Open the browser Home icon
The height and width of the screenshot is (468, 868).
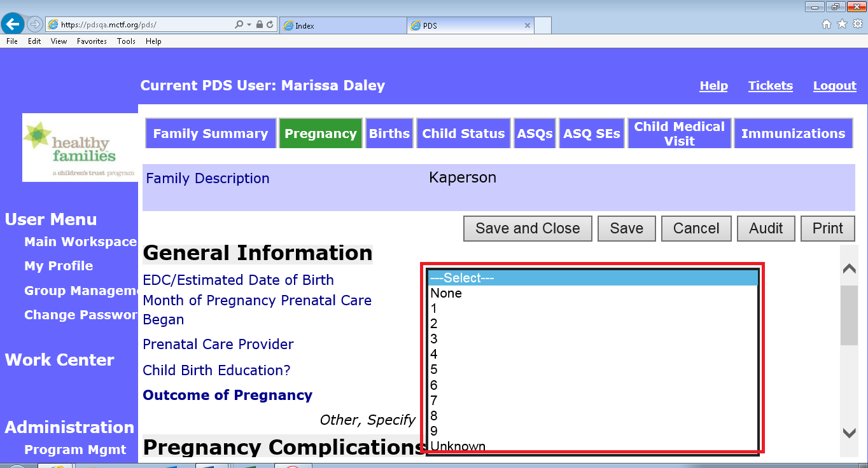tap(827, 24)
